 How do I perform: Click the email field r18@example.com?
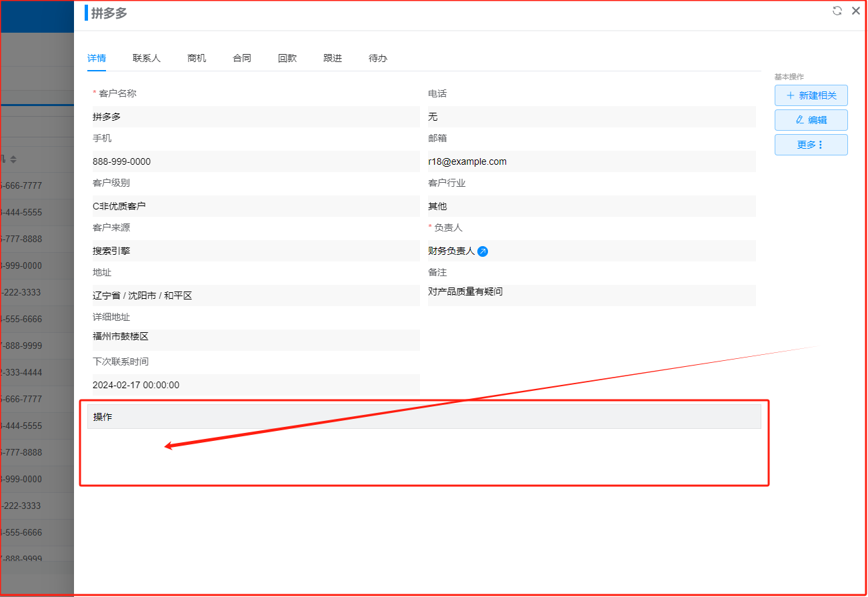pyautogui.click(x=591, y=161)
